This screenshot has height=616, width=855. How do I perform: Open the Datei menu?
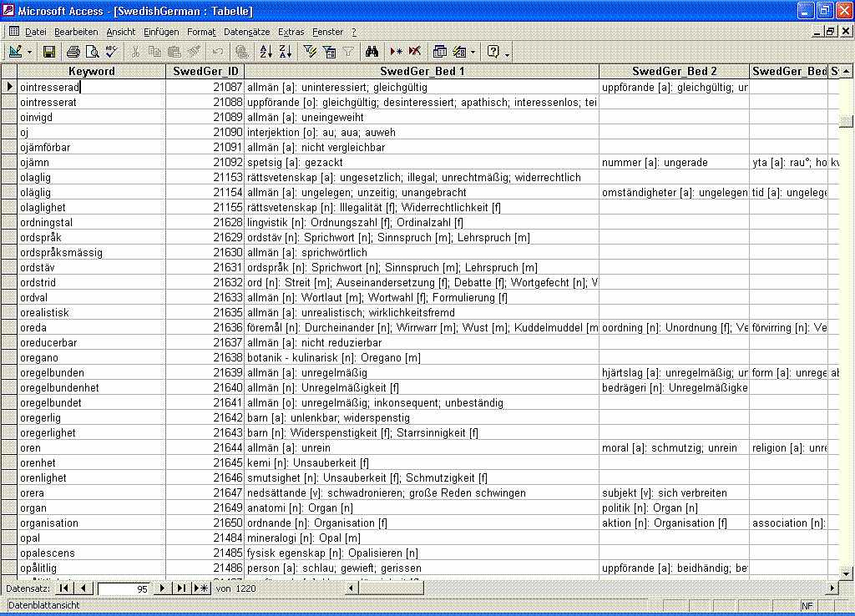point(35,32)
